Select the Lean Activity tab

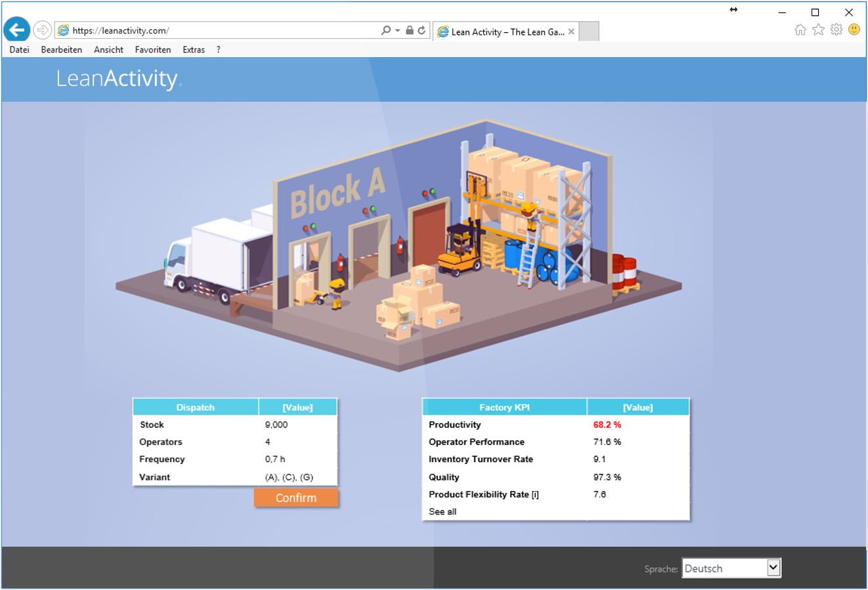tap(506, 32)
